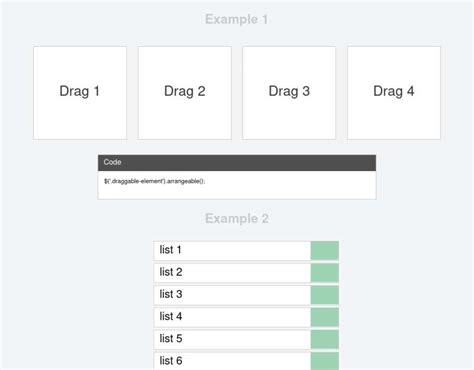Image resolution: width=474 pixels, height=370 pixels.
Task: Select the Drag 4 box
Action: [394, 93]
